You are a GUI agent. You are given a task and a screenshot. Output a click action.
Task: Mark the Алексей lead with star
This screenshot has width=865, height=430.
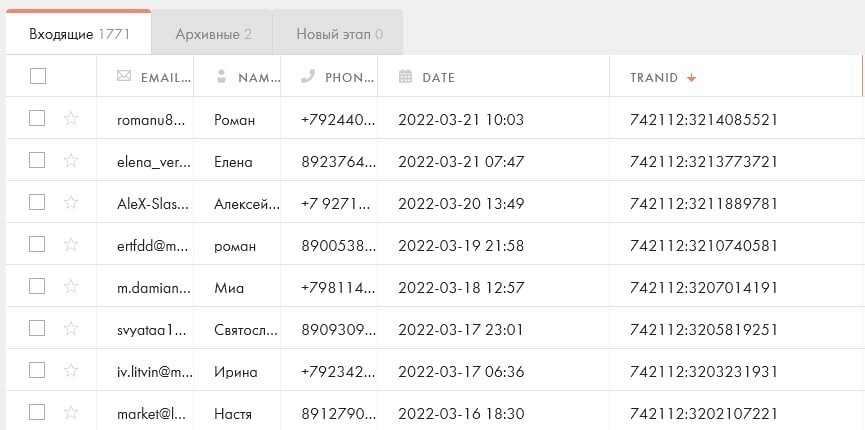click(71, 202)
